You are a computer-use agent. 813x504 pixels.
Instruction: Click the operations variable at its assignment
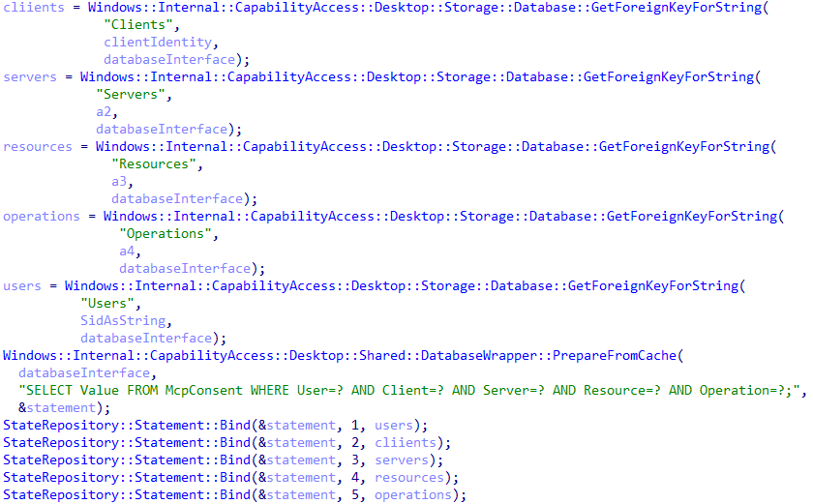pyautogui.click(x=42, y=216)
